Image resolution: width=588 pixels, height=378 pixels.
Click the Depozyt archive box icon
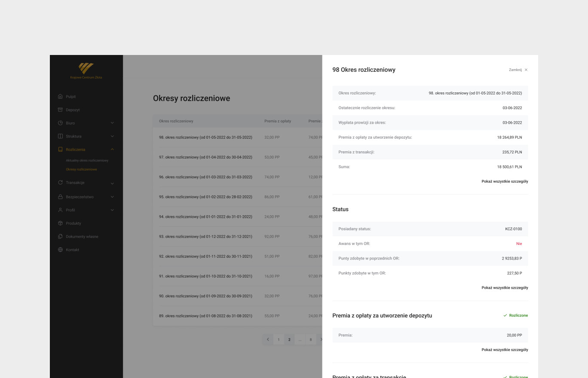[60, 110]
